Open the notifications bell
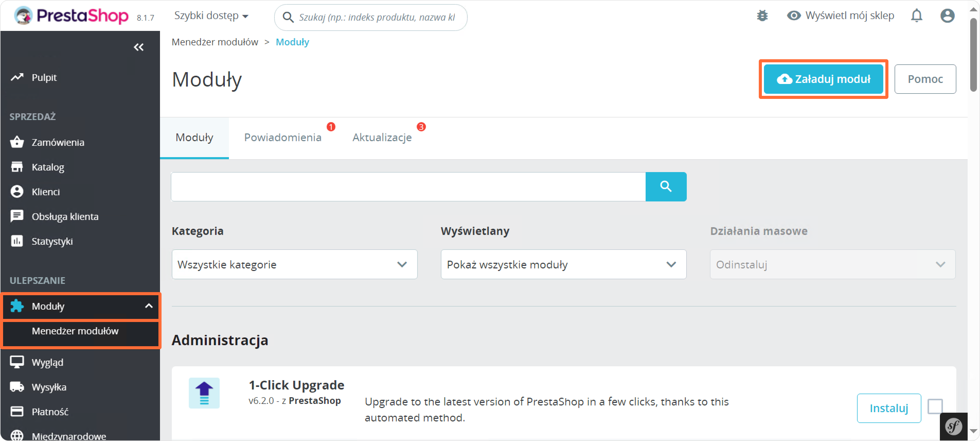The height and width of the screenshot is (441, 980). point(916,16)
